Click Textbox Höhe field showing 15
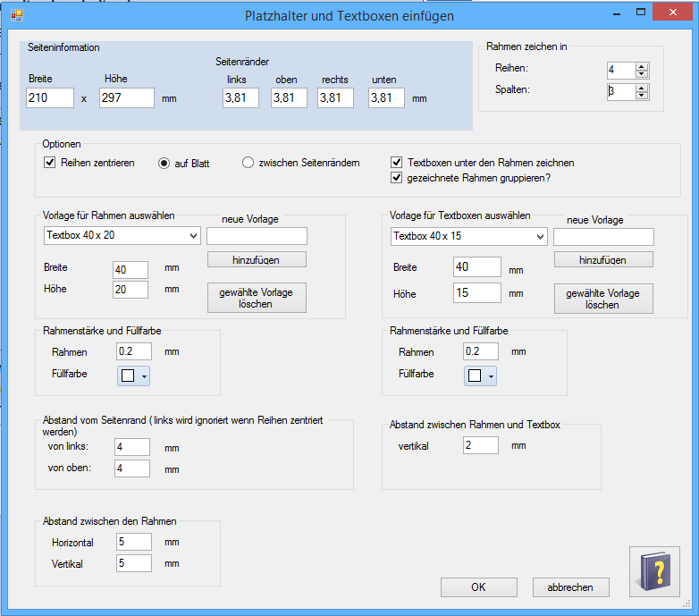This screenshot has height=616, width=699. pyautogui.click(x=477, y=293)
